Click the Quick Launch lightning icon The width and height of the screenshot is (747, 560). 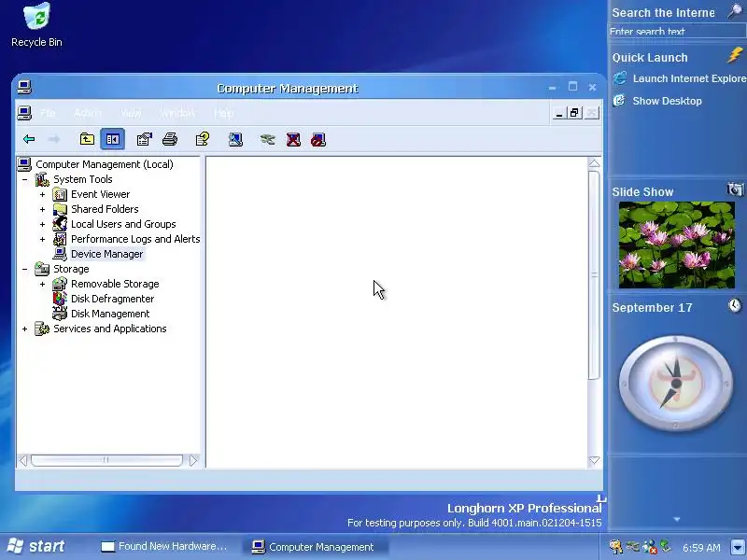735,55
